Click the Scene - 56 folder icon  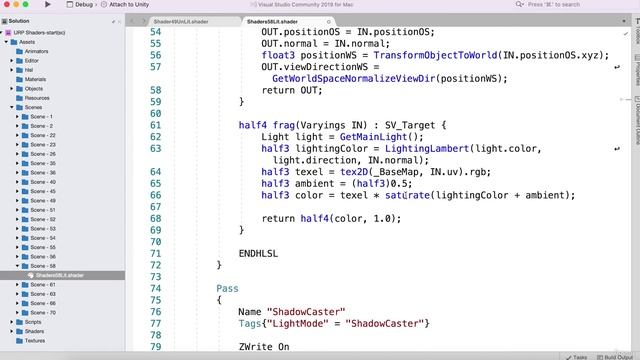pos(25,257)
